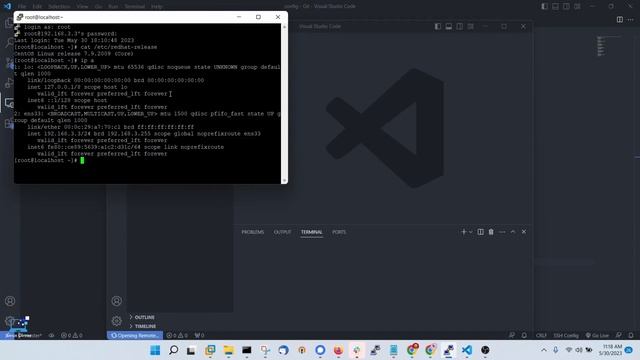Switch to the PORTS panel tab
Viewport: 640px width, 360px height.
pos(339,232)
